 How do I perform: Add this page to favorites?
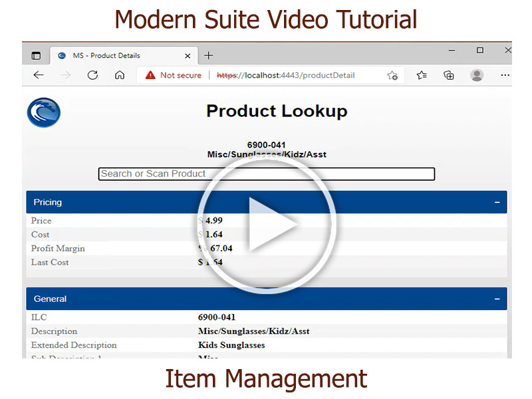point(392,75)
